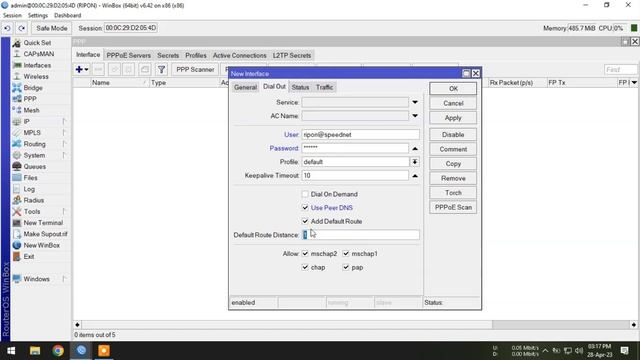Open the PPPoE Servers tab
This screenshot has height=360, width=640.
[x=129, y=55]
